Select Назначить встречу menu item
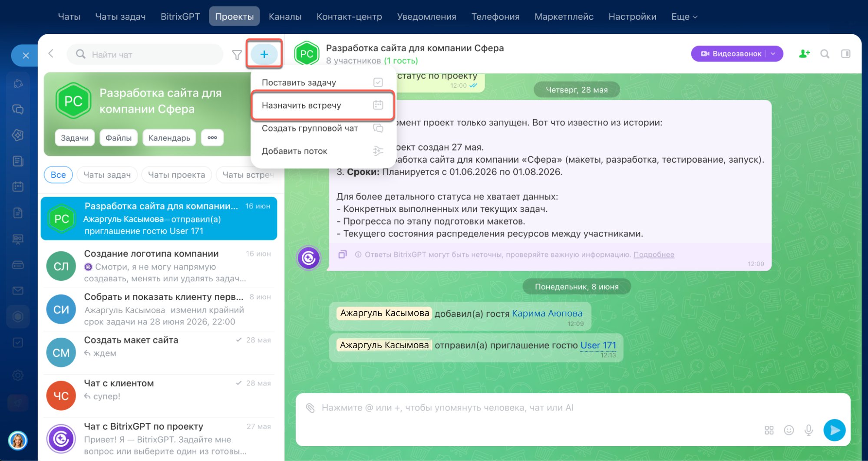The height and width of the screenshot is (461, 868). tap(322, 105)
